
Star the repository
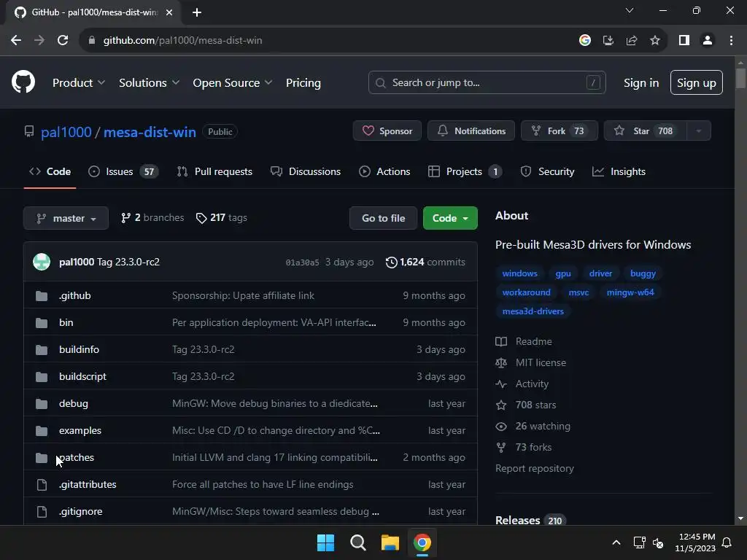pos(645,131)
